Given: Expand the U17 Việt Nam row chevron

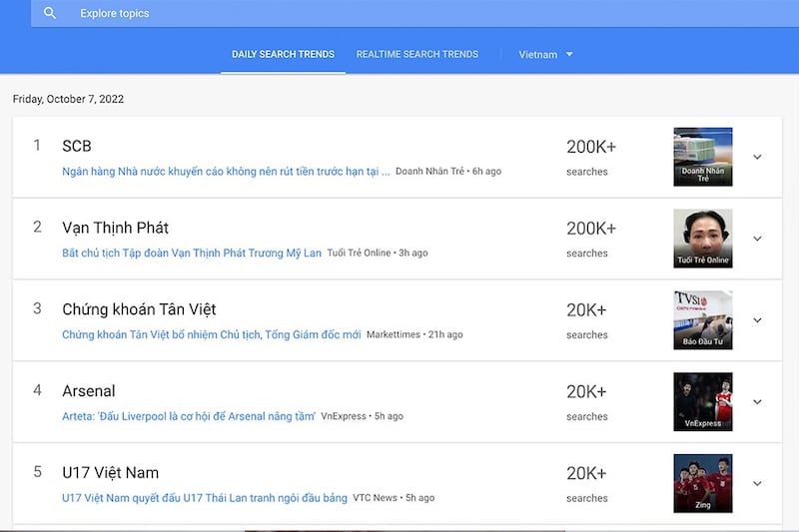Looking at the screenshot, I should pos(757,484).
